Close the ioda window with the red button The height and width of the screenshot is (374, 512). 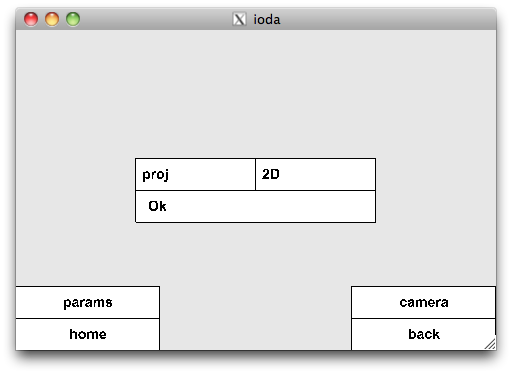point(31,19)
